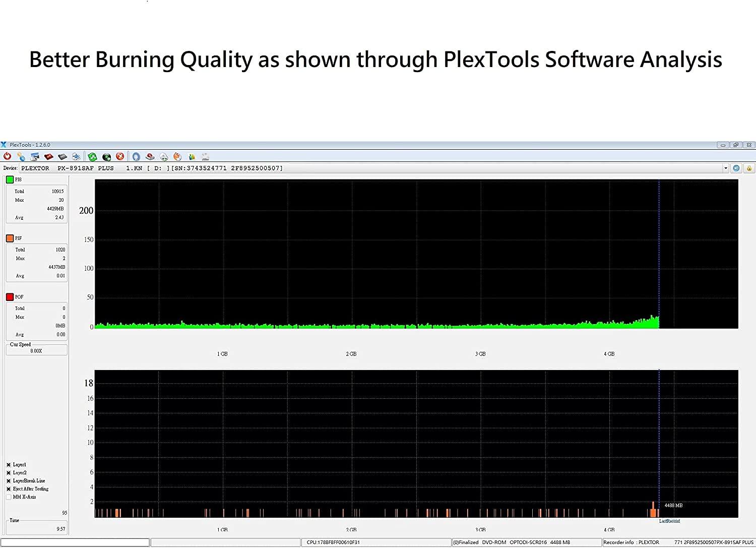Uncheck the Layer1 checkbox

9,465
